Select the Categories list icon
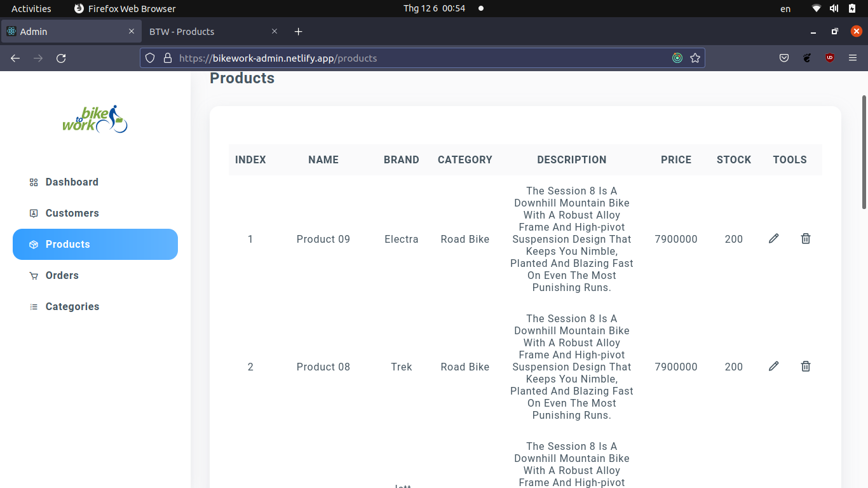Viewport: 868px width, 488px height. [x=33, y=306]
